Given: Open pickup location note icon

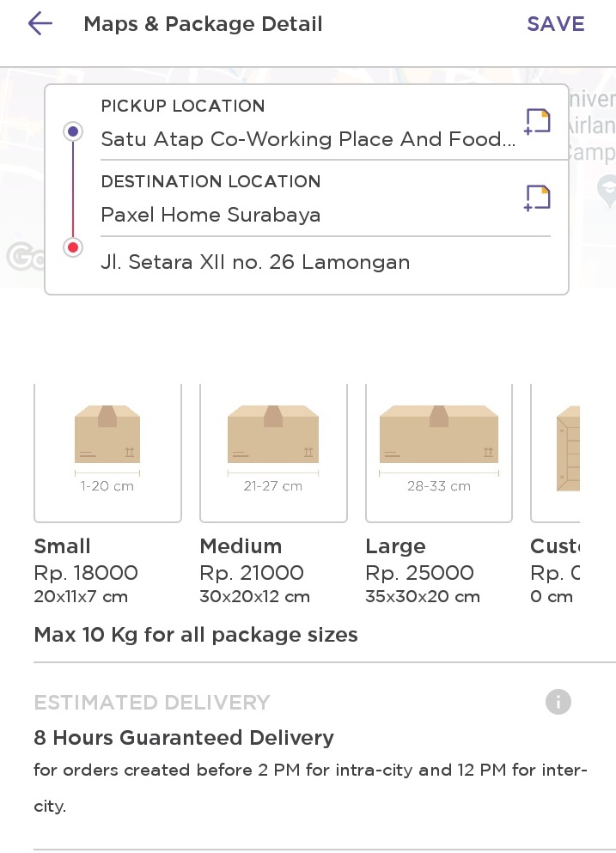Looking at the screenshot, I should [538, 121].
